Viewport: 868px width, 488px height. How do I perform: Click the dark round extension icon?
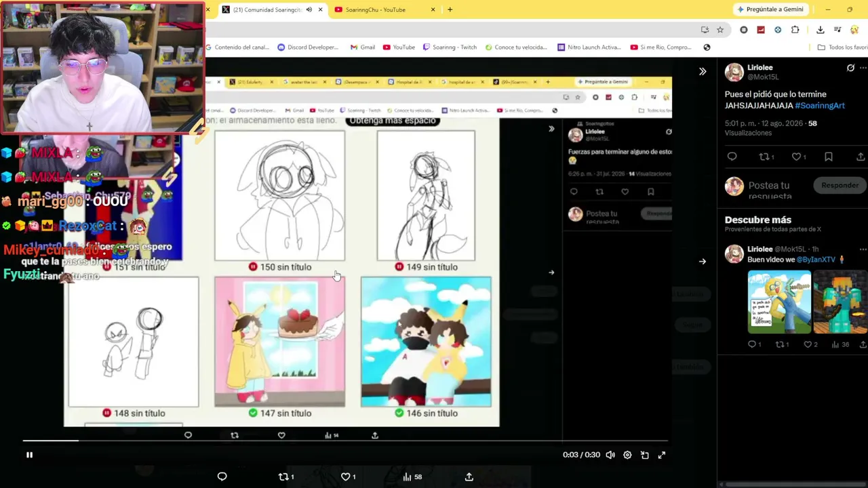pyautogui.click(x=744, y=30)
